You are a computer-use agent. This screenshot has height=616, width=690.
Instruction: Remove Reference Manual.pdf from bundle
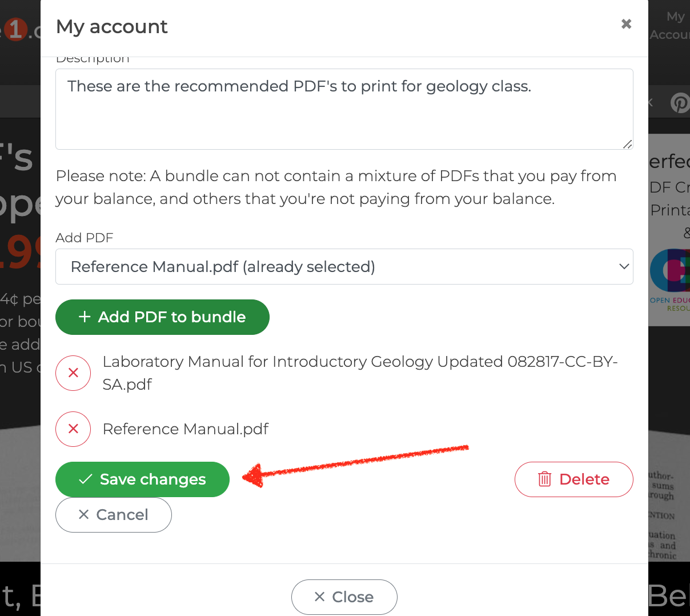[73, 429]
